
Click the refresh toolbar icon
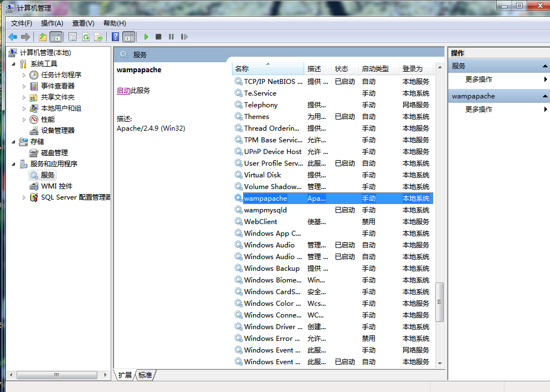(86, 37)
